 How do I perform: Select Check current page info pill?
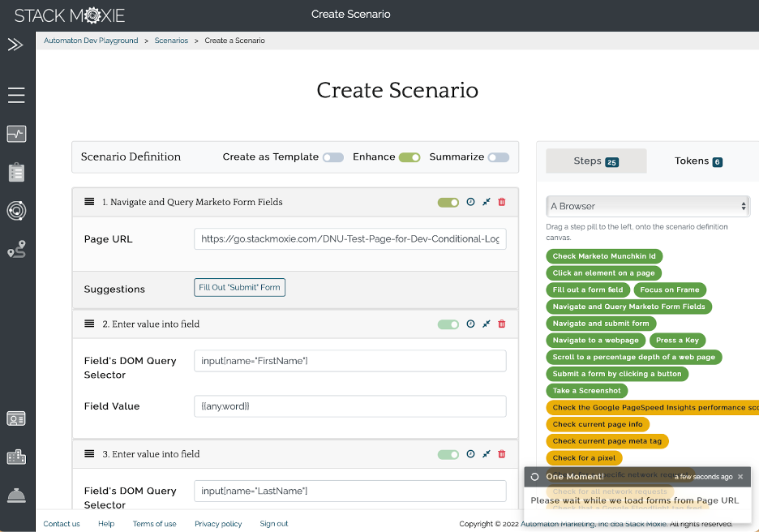(x=598, y=424)
